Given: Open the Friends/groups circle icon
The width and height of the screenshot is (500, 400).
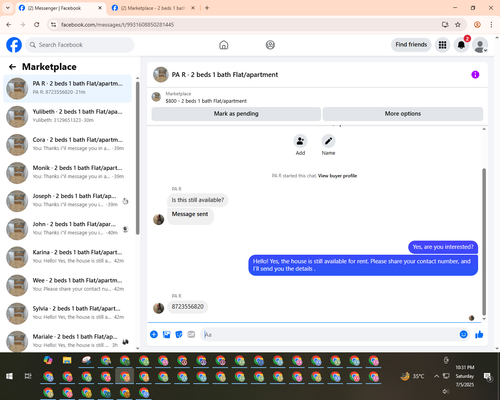Looking at the screenshot, I should click(x=270, y=45).
